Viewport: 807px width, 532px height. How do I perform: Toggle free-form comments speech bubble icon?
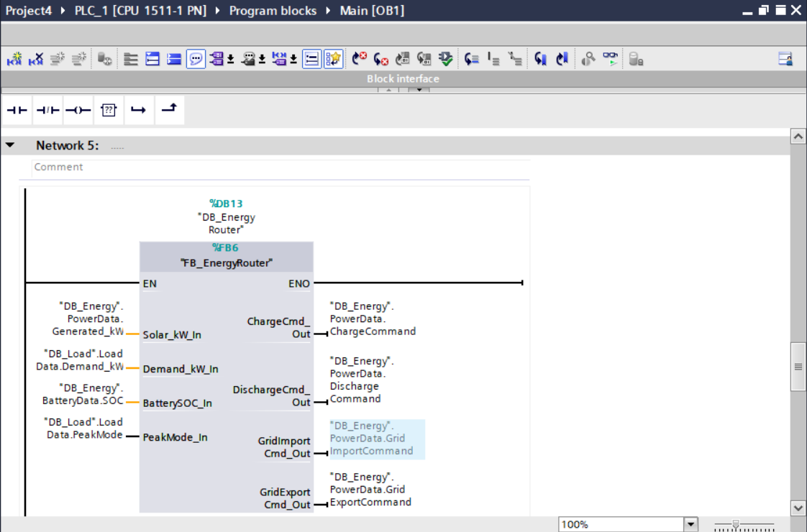coord(196,59)
